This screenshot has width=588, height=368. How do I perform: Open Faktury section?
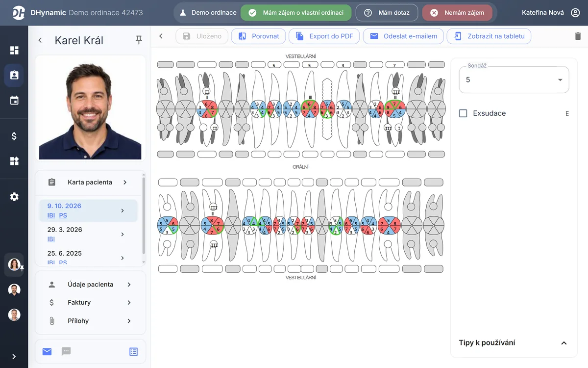coord(91,303)
